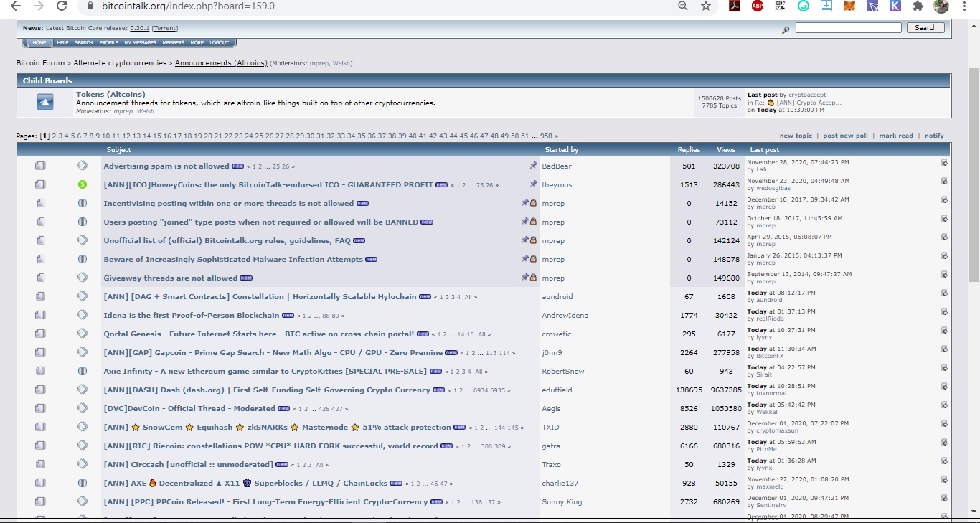Open the PROFILE menu tab

[108, 43]
